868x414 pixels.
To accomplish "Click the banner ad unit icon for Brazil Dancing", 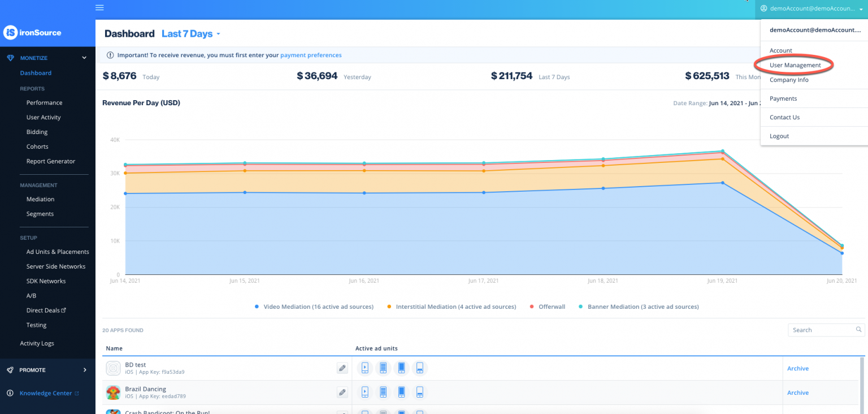I will pos(420,392).
